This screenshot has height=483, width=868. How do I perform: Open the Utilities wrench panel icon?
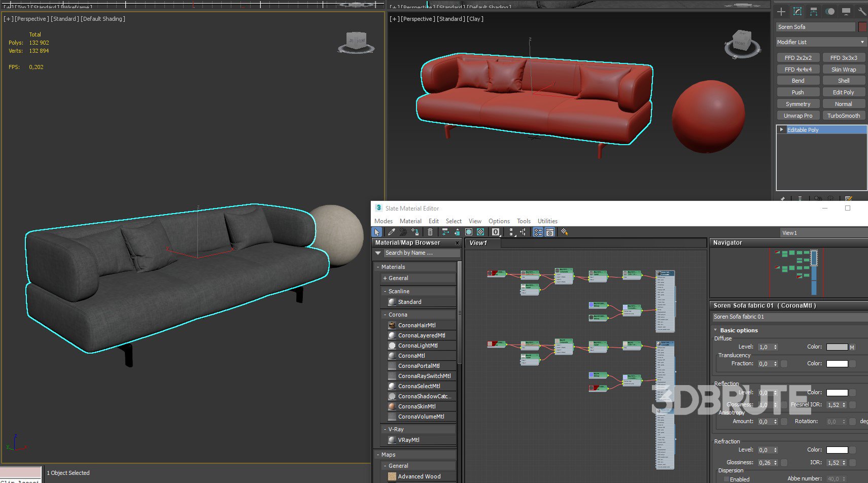pos(861,12)
